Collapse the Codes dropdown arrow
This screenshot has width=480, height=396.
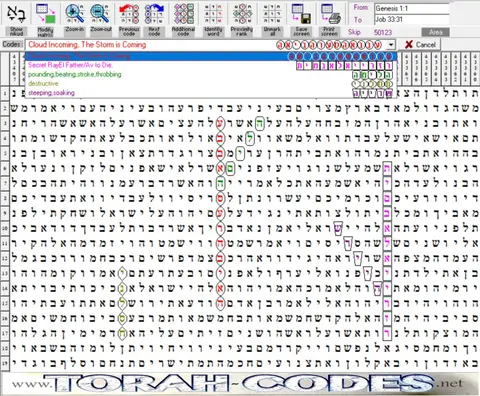(x=391, y=45)
